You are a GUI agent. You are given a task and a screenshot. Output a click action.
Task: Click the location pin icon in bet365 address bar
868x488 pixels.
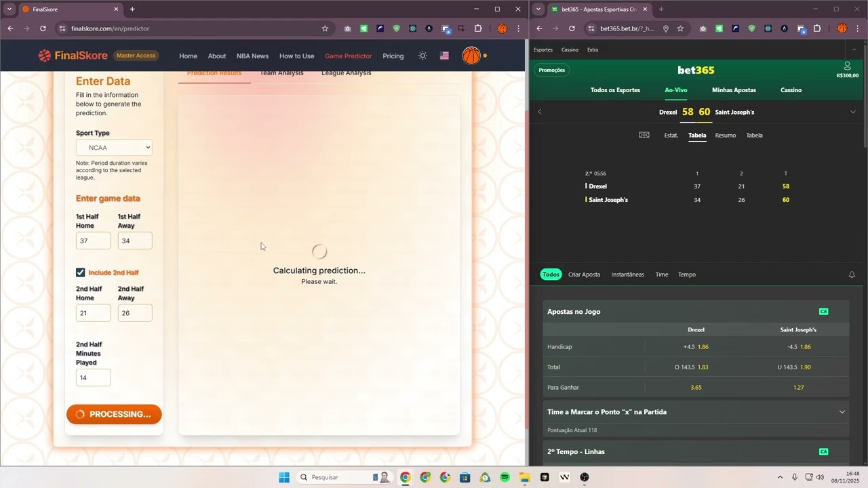point(666,28)
